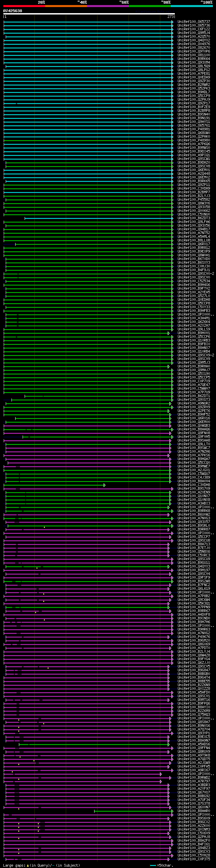Click the white AV425638 query sequence bar
This screenshot has width=216, height=868.
89,14
